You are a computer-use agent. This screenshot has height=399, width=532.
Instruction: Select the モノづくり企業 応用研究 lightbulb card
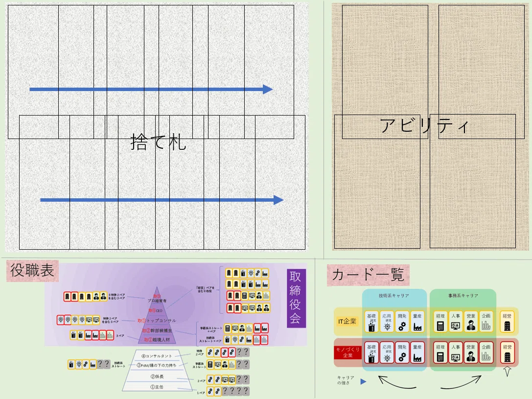[x=387, y=352]
